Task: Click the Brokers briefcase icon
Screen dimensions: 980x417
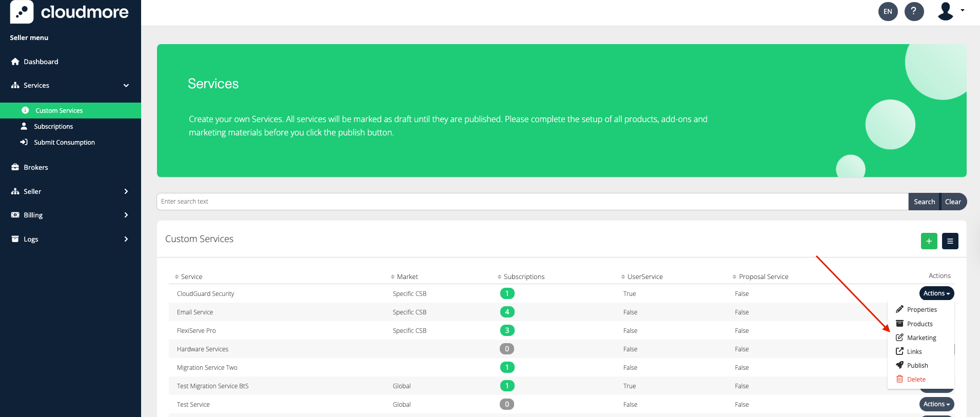Action: tap(15, 167)
